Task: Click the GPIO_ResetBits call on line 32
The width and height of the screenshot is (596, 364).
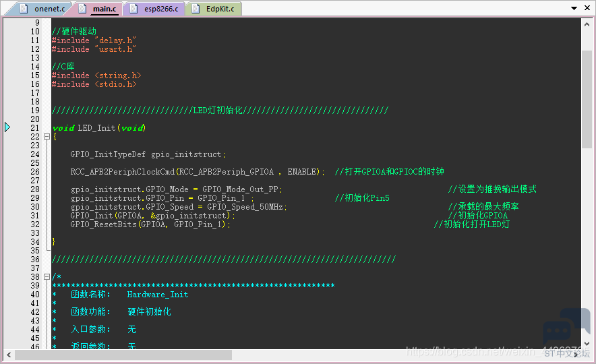Action: 150,224
